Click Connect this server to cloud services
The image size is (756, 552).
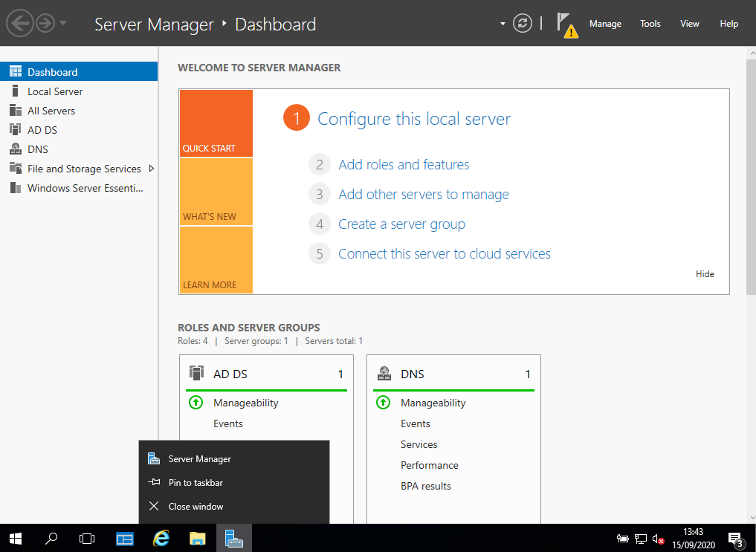tap(444, 254)
